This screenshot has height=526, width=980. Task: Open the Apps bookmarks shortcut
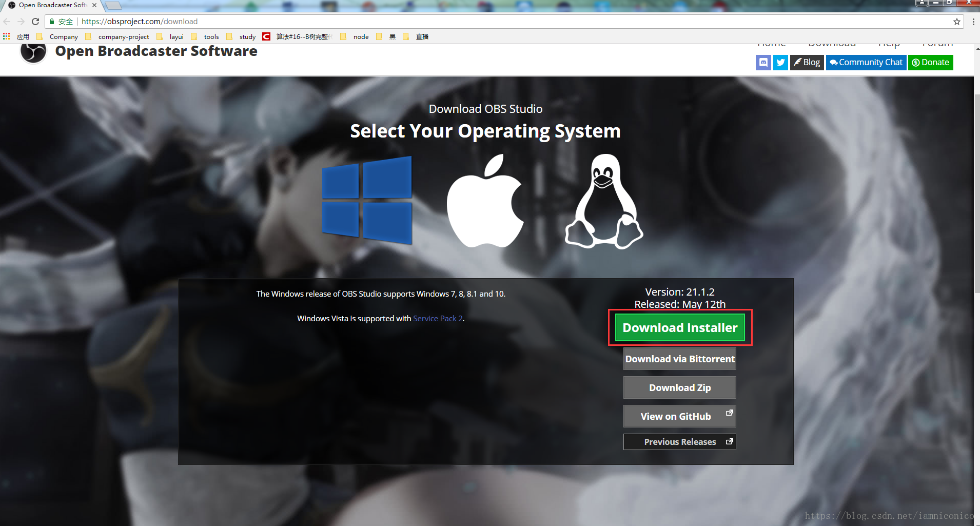(x=16, y=36)
